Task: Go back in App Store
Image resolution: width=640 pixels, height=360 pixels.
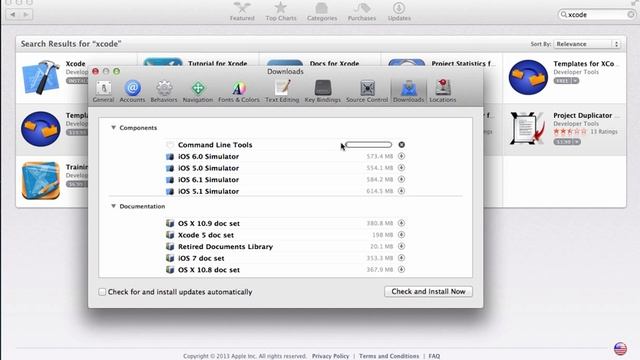Action: point(13,14)
